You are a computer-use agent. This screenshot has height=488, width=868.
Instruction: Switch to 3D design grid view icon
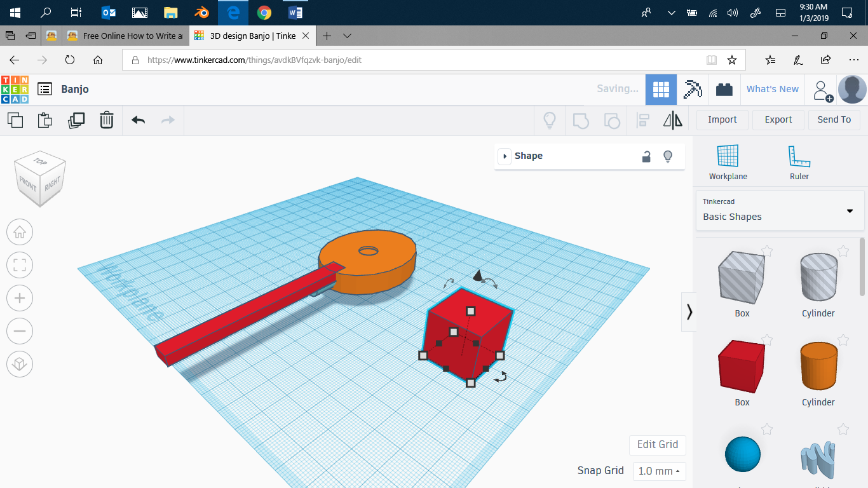(661, 90)
